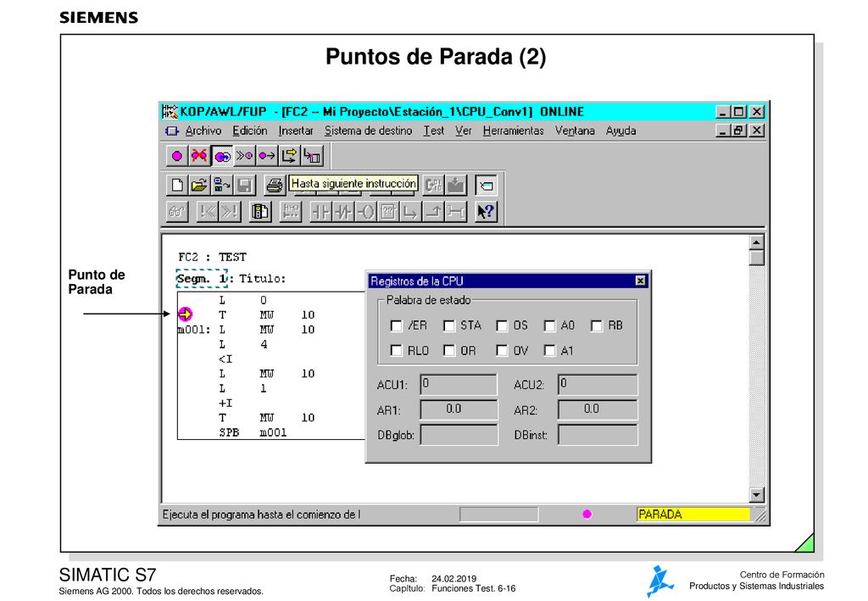Screen dimensions: 868x601
Task: Click the editor scrollbar down arrow
Action: [x=756, y=495]
